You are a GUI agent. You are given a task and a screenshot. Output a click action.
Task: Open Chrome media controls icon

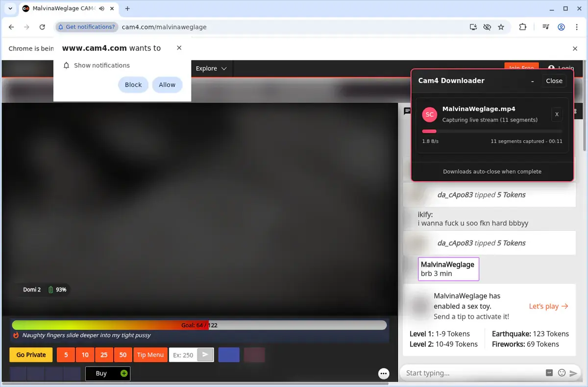pyautogui.click(x=546, y=27)
